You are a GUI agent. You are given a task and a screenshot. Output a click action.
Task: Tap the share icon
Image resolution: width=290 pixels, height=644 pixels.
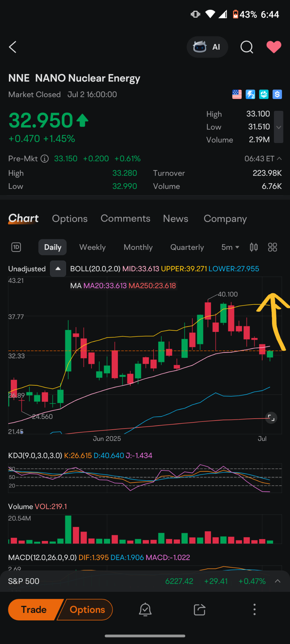tap(200, 610)
